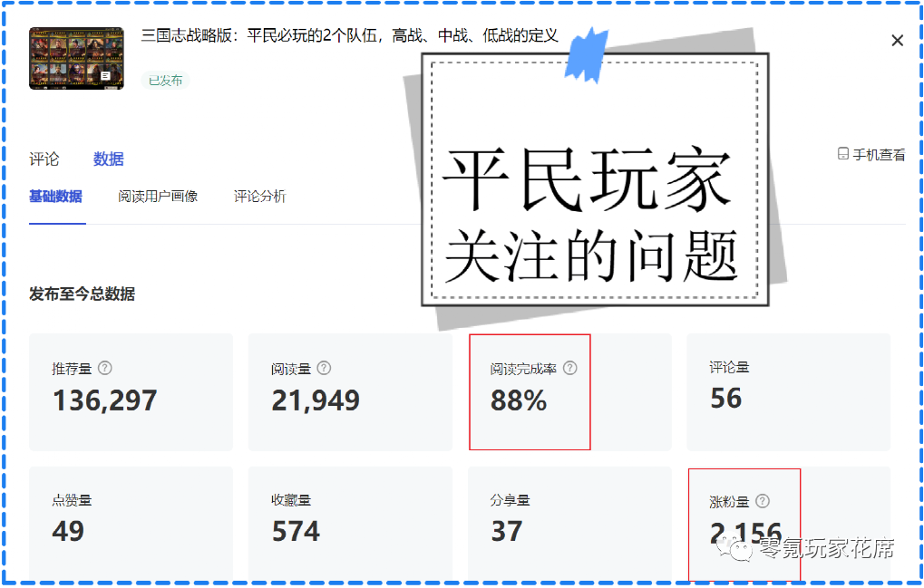Select the 数据 tab
Screen dimensions: 924x588
109,159
